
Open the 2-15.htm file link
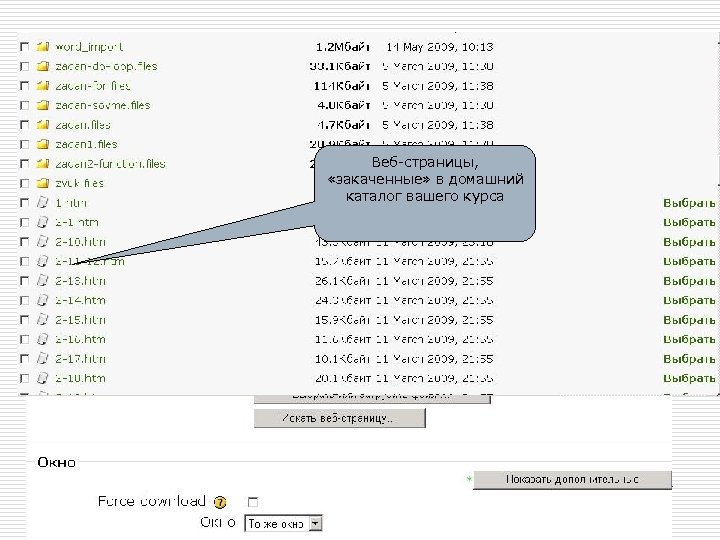[x=80, y=320]
